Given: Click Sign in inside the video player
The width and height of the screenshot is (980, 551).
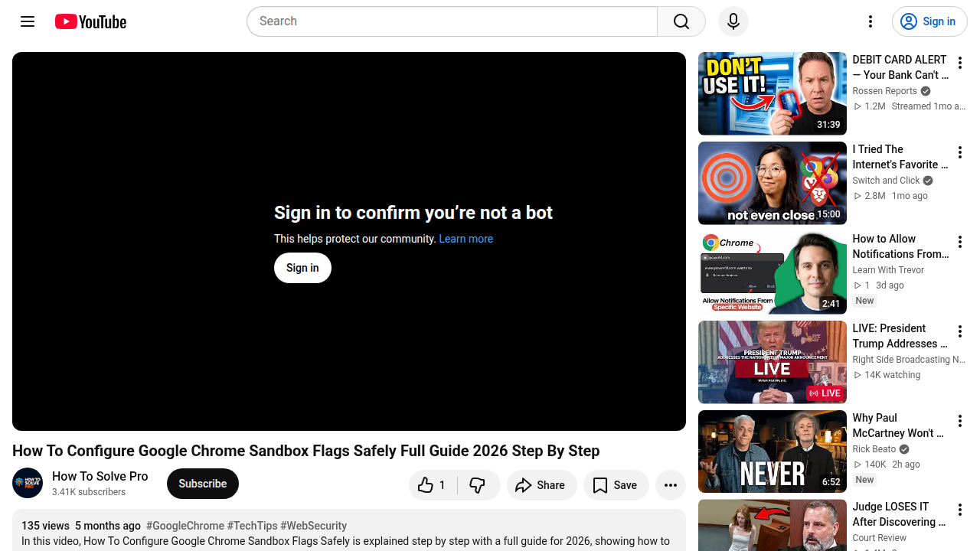Looking at the screenshot, I should [x=302, y=268].
